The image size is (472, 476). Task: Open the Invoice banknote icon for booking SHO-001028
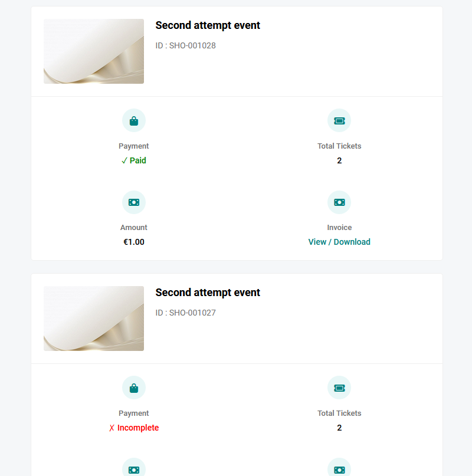coord(339,202)
